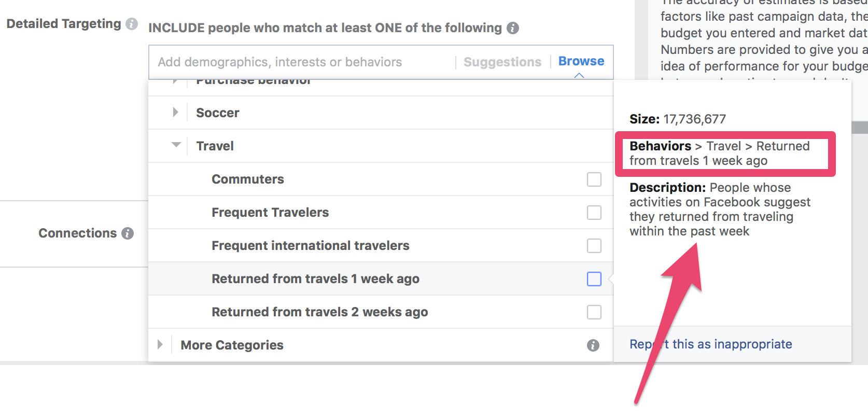This screenshot has height=419, width=868.
Task: Check Frequent international travelers checkbox
Action: click(x=594, y=246)
